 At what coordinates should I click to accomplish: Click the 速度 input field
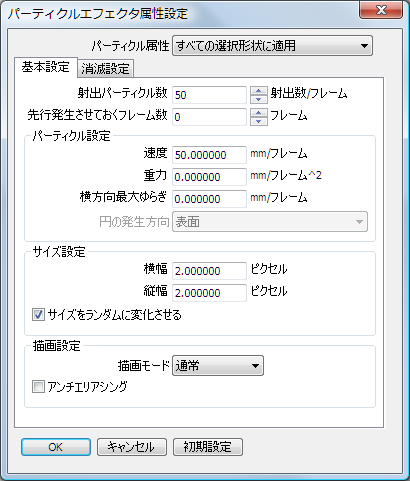[x=209, y=155]
